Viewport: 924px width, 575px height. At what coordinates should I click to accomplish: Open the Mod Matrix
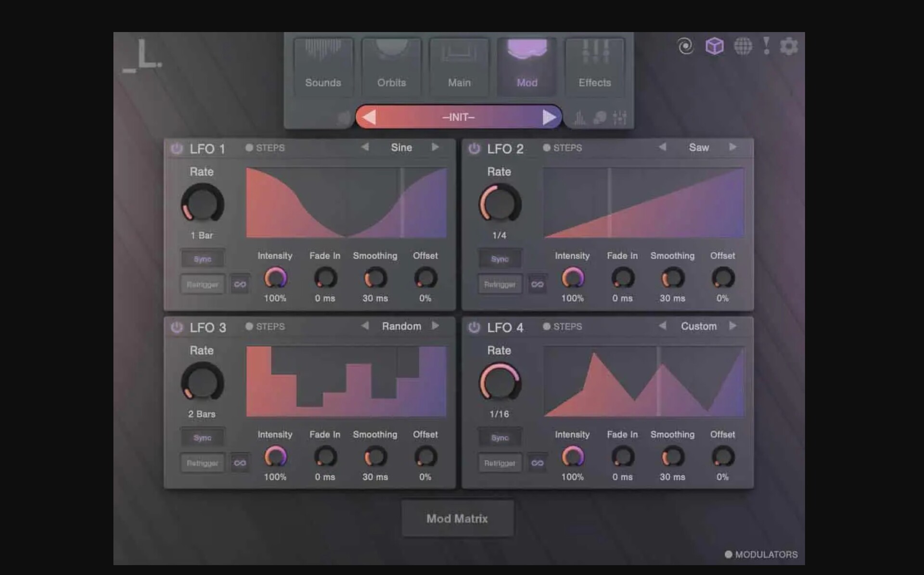coord(457,518)
